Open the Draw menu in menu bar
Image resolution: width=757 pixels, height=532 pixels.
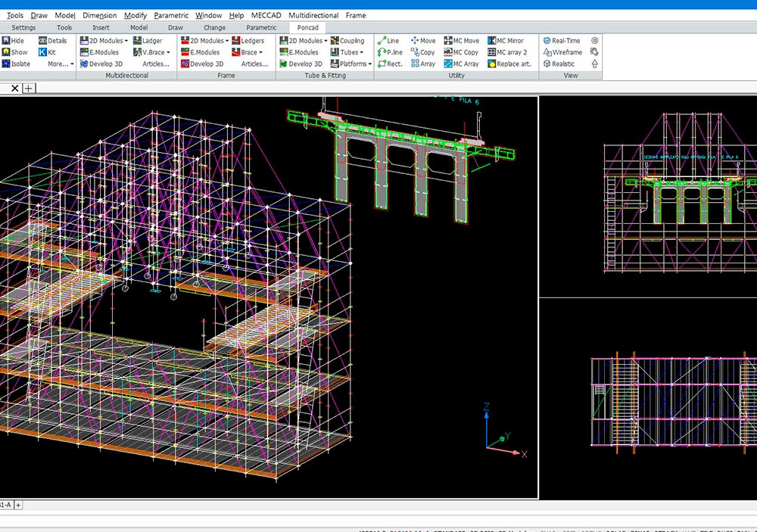click(x=39, y=15)
